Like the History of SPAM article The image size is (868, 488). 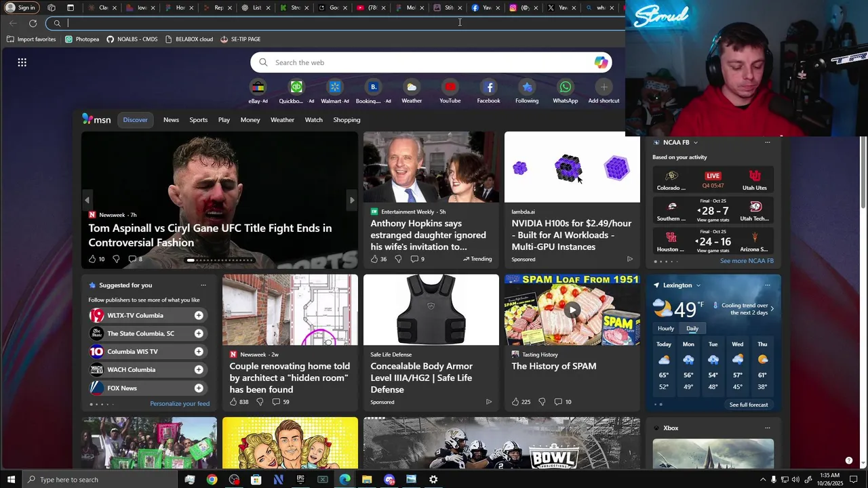516,402
